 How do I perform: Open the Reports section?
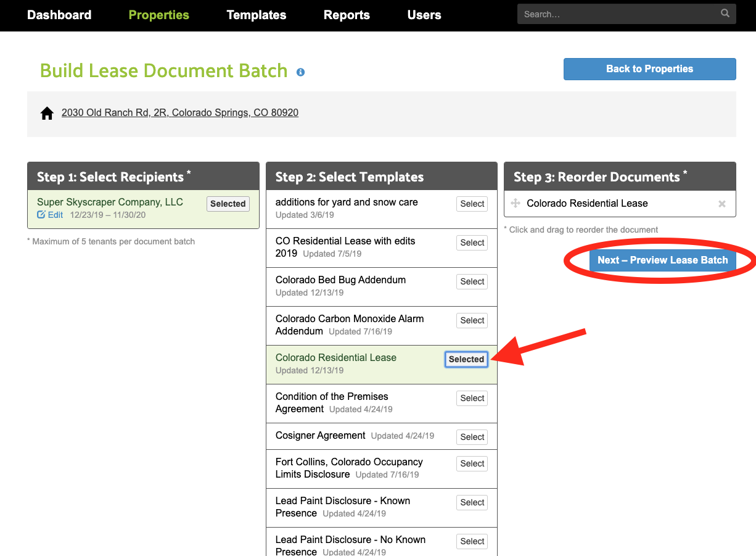pos(347,15)
